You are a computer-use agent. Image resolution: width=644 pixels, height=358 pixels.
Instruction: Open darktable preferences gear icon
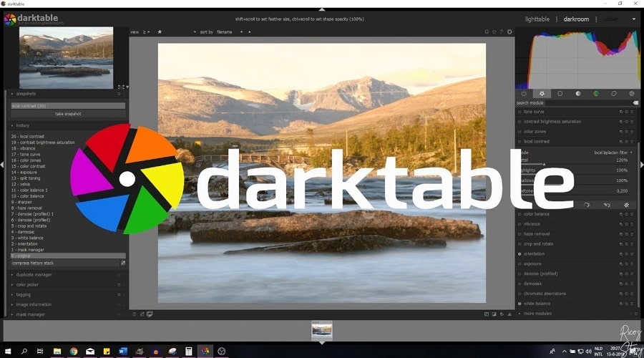pos(509,32)
